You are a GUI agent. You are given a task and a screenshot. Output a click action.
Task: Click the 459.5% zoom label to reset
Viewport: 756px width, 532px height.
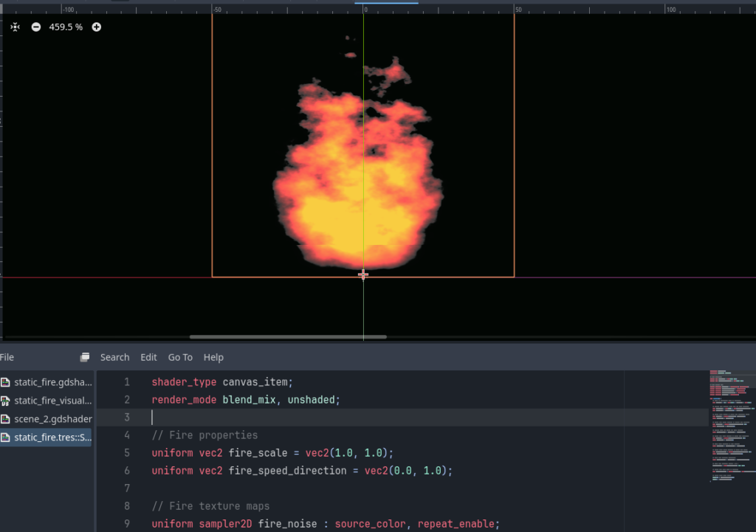(65, 27)
